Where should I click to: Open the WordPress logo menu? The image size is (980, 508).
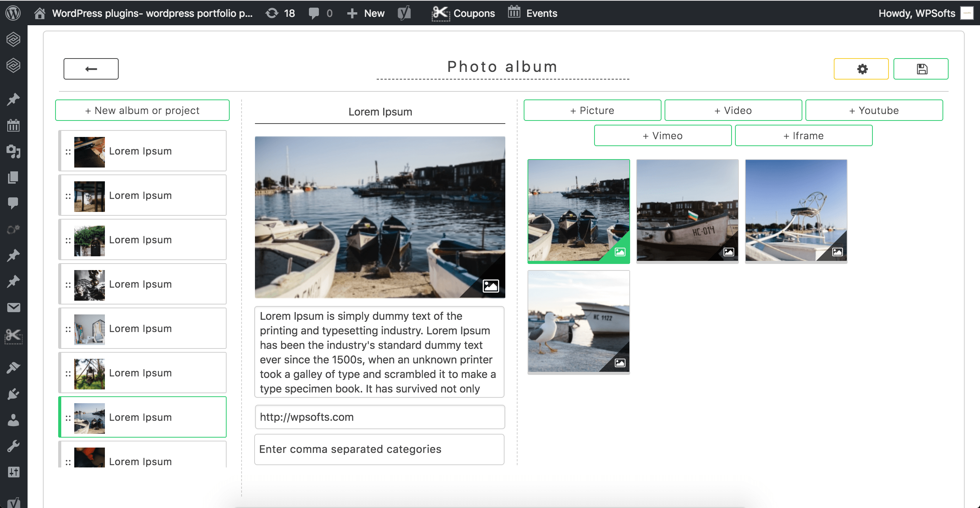pos(13,13)
